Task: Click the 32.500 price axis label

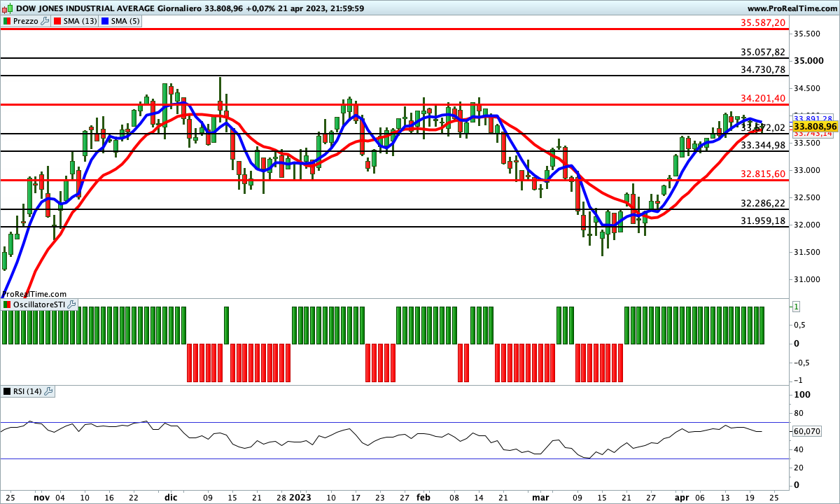Action: 808,197
